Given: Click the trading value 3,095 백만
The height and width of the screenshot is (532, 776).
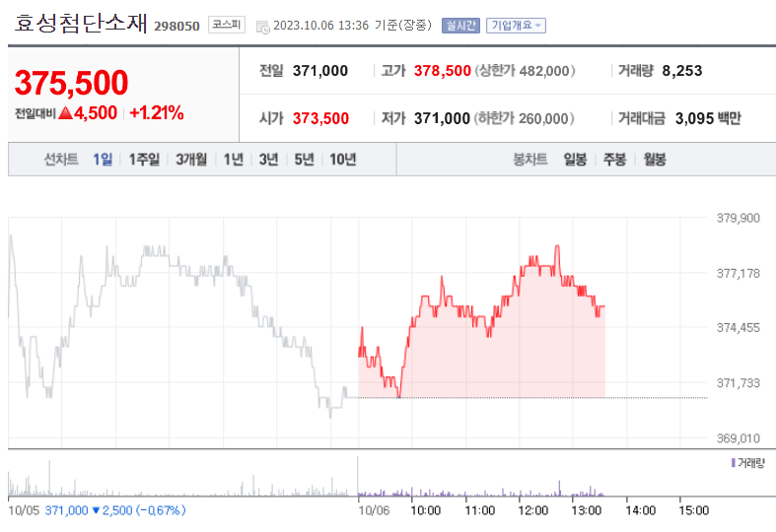Looking at the screenshot, I should [708, 118].
